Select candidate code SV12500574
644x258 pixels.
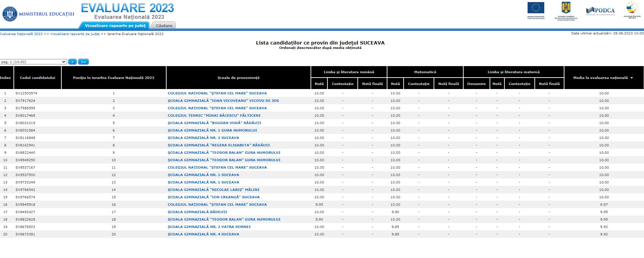point(26,93)
